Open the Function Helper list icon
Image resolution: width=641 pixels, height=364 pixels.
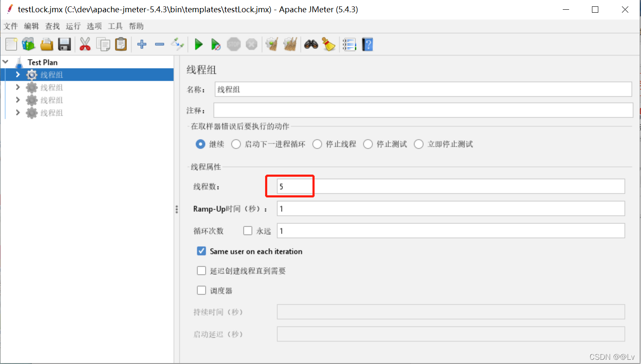click(349, 44)
